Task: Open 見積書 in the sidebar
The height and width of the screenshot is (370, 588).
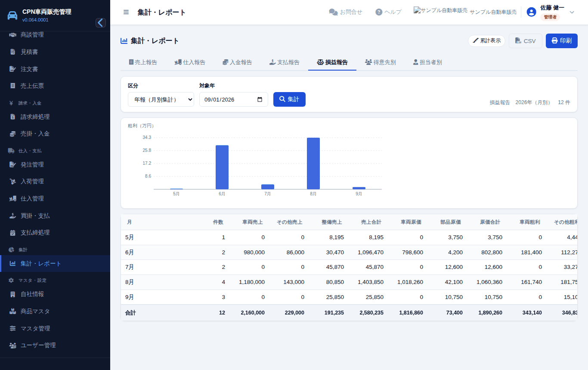Action: click(x=55, y=52)
